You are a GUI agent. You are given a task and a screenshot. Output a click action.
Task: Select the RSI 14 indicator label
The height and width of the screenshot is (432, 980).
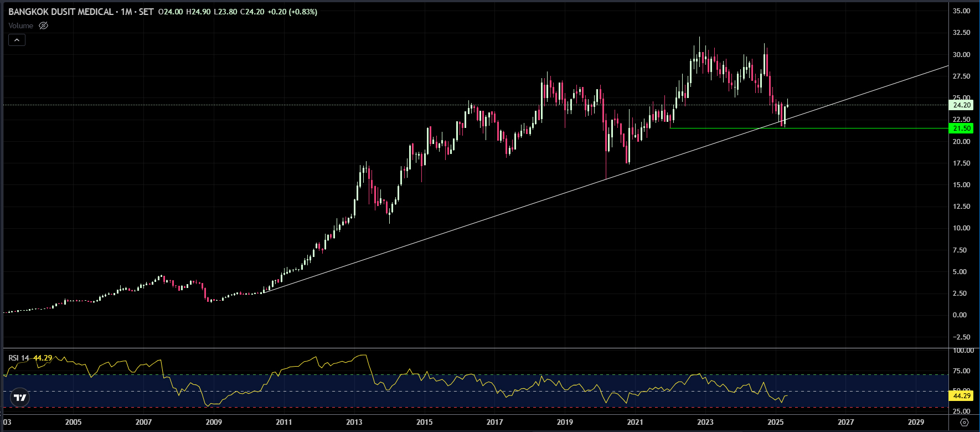coord(19,358)
